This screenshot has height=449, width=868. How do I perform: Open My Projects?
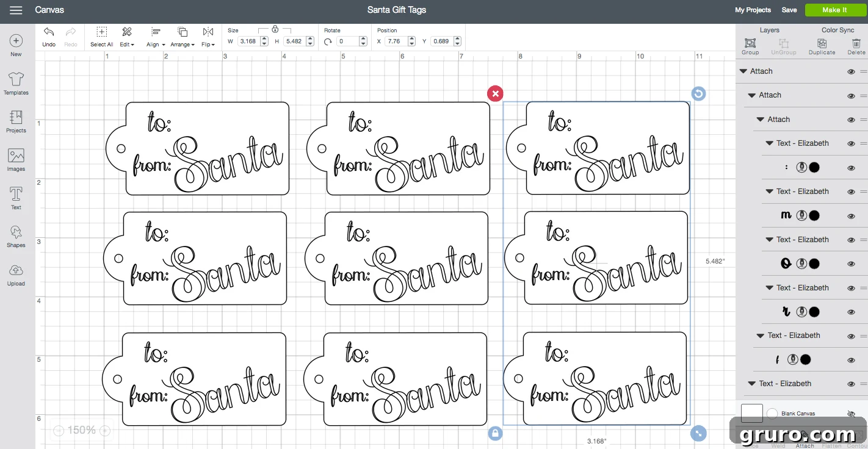[x=753, y=10]
